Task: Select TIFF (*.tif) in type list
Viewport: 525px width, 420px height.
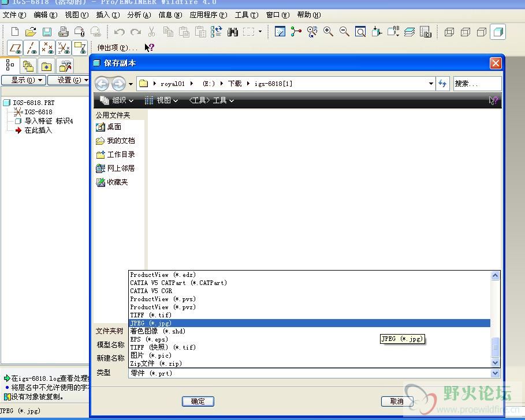Action: (x=310, y=315)
